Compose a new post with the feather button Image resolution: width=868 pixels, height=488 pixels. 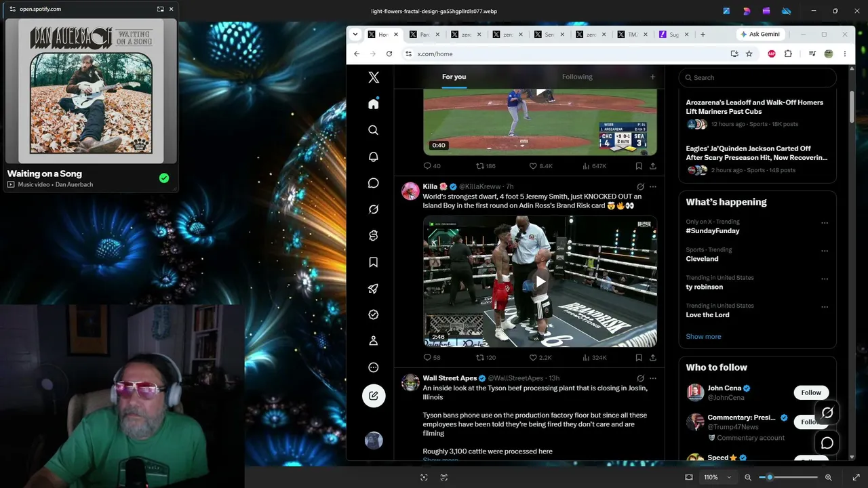tap(374, 396)
